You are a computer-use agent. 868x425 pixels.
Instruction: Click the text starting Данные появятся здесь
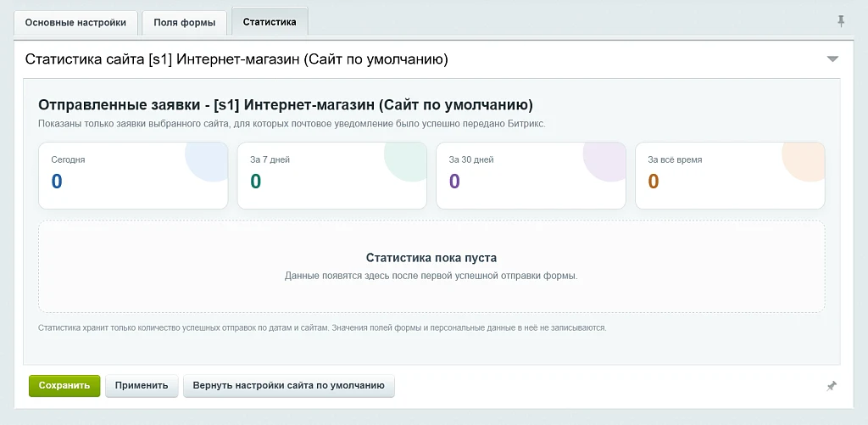point(431,276)
